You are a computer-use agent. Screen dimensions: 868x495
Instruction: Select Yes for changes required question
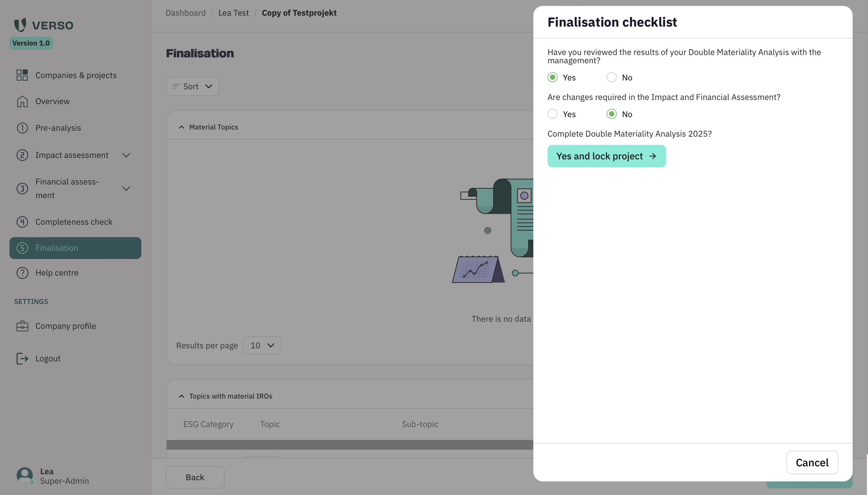[x=552, y=114]
